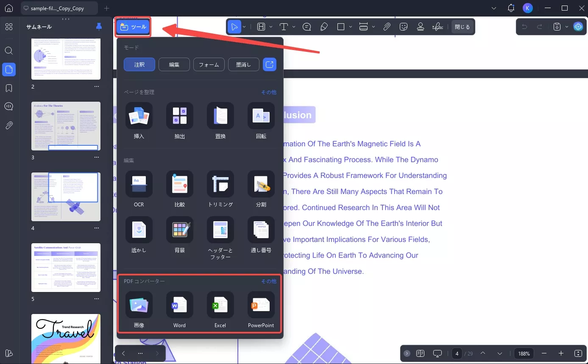This screenshot has height=364, width=588.
Task: Open the notifications bell
Action: coord(511,8)
